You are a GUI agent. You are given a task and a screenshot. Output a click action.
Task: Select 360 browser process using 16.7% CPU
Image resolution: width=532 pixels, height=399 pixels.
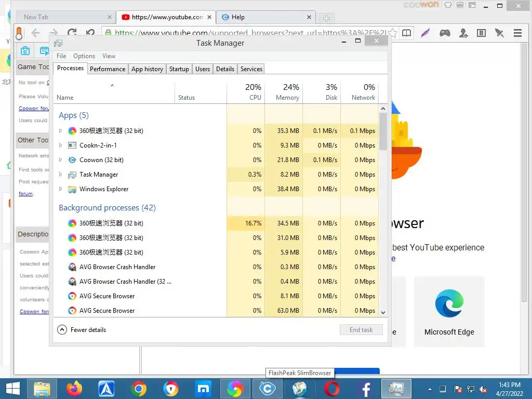pos(217,223)
